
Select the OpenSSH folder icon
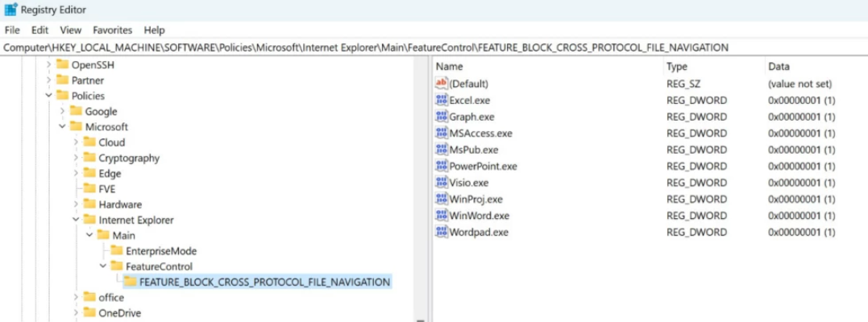[x=63, y=64]
